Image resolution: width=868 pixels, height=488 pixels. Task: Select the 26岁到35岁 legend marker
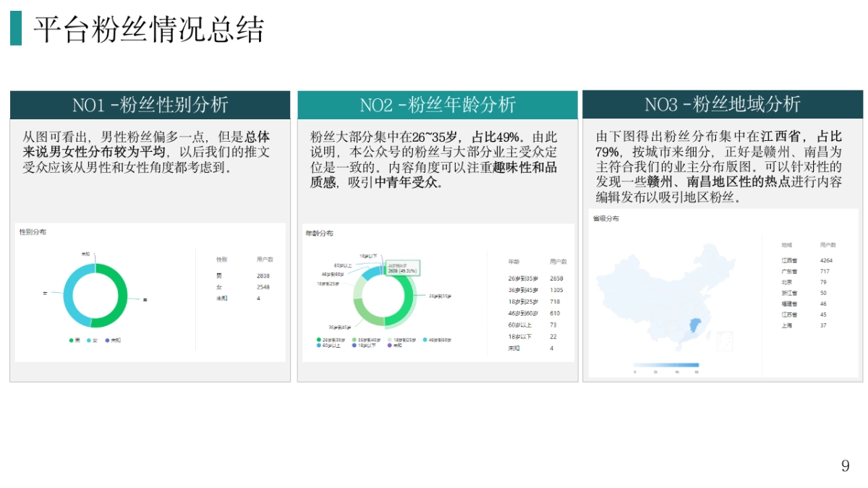click(318, 340)
